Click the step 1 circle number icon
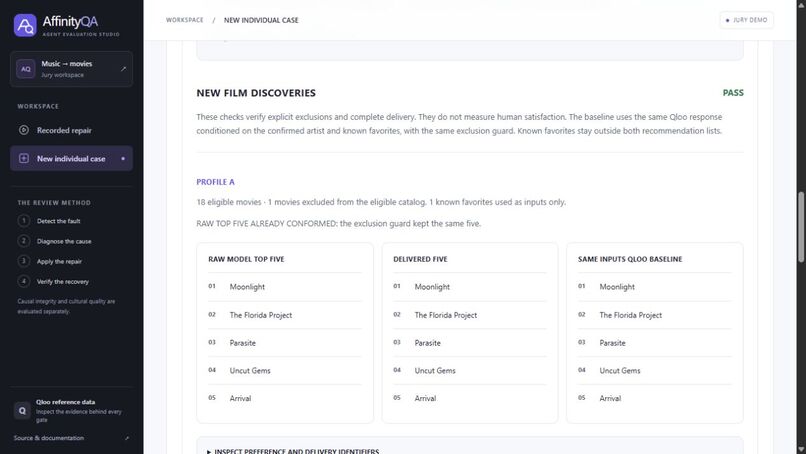This screenshot has height=454, width=806. (24, 221)
